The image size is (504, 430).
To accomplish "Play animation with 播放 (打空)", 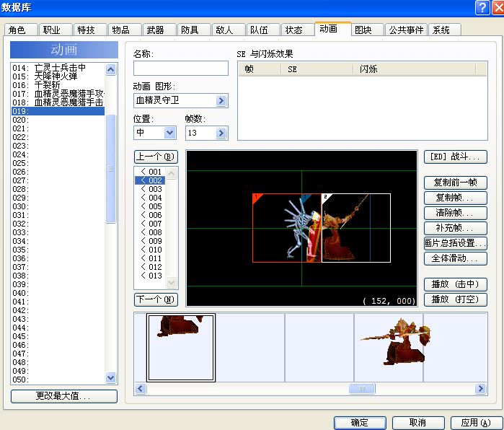I will click(x=455, y=299).
